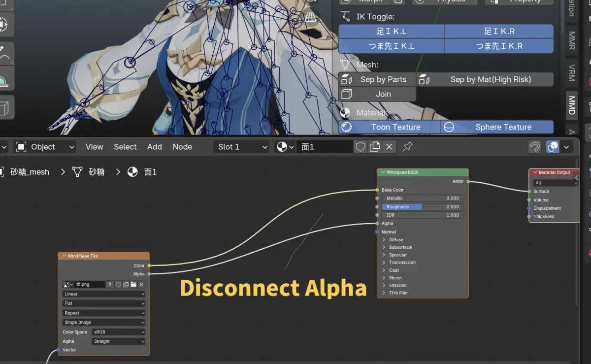Click the Roughness value slider

coord(422,207)
